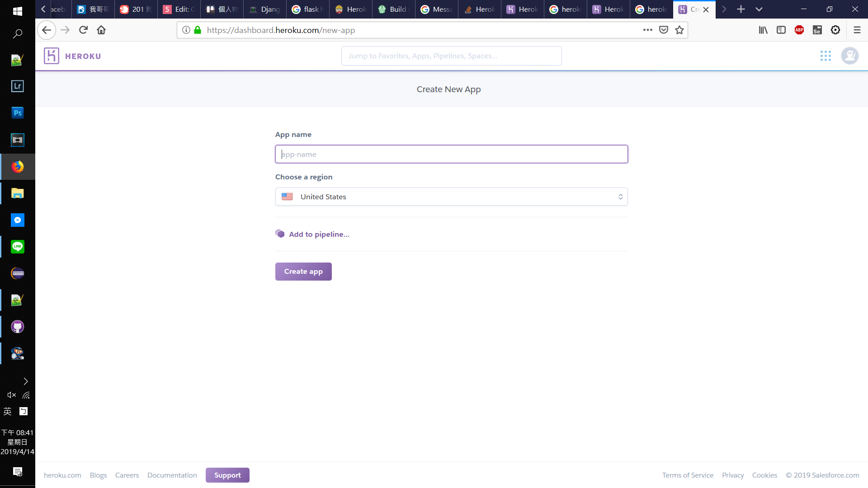Reload the current page
The height and width of the screenshot is (488, 868).
[83, 30]
